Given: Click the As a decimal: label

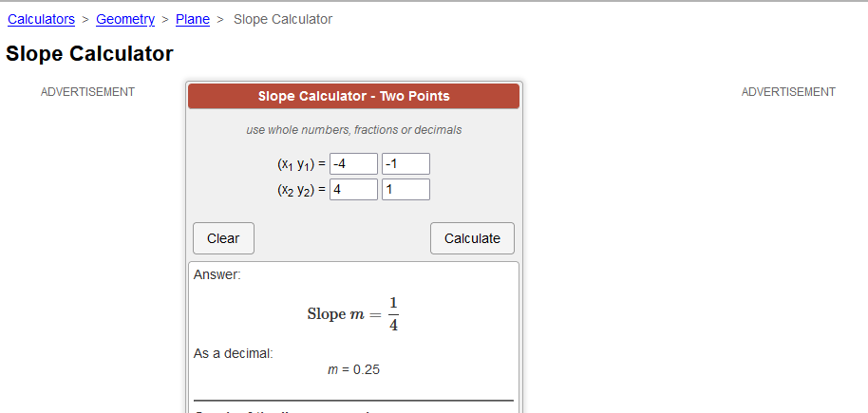Looking at the screenshot, I should coord(233,353).
